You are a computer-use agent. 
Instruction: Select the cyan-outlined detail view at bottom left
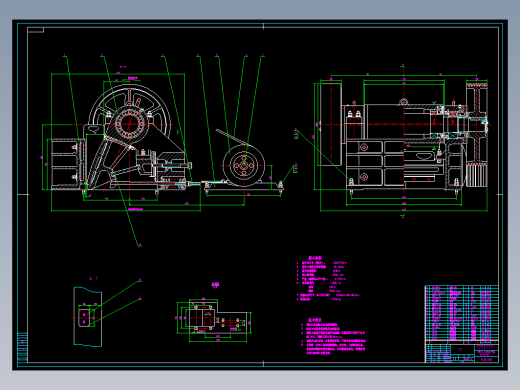pos(87,317)
